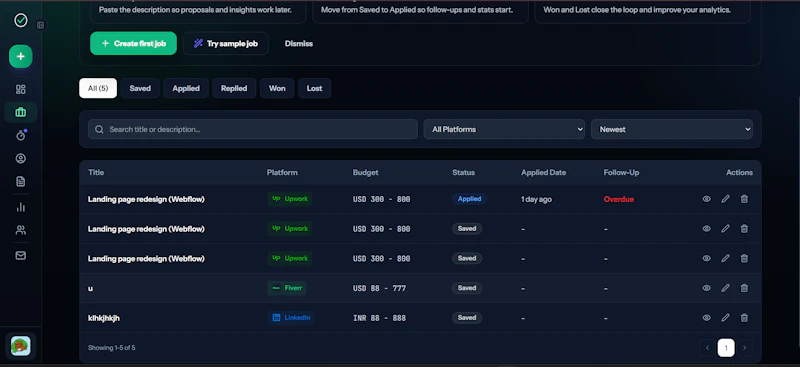
Task: Delete the Applied Landing page redesign job
Action: coord(744,199)
